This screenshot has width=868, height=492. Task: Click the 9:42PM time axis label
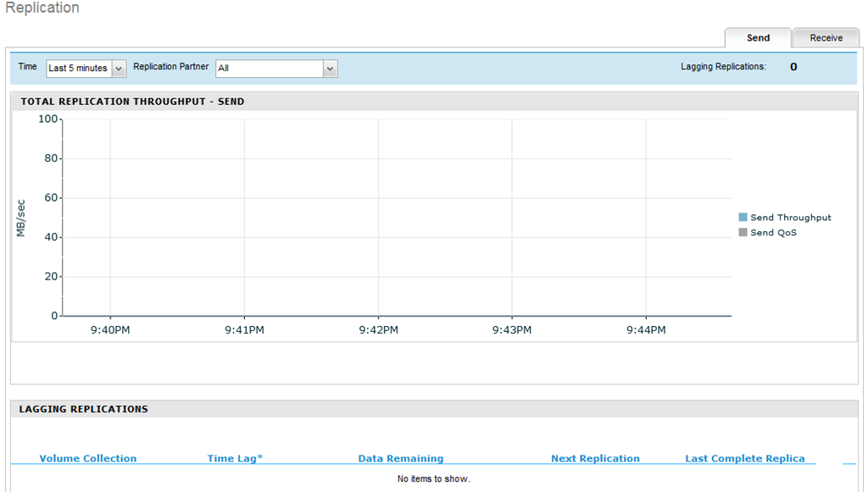[x=378, y=330]
